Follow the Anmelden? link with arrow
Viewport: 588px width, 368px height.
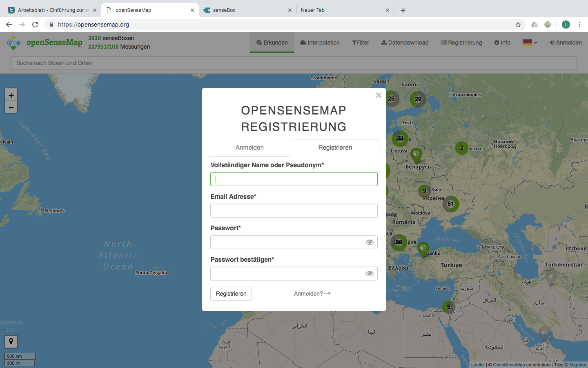tap(312, 294)
